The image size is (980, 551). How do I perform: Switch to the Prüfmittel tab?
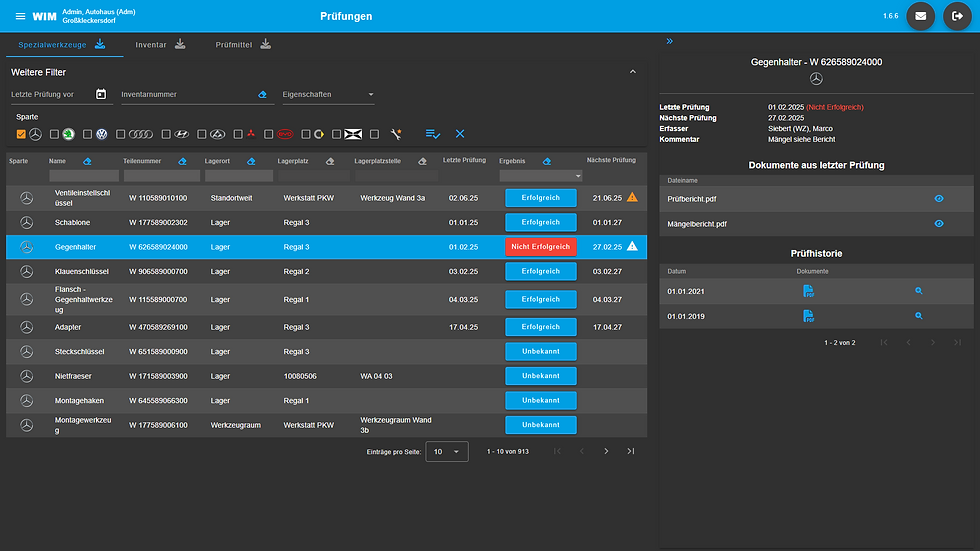[243, 44]
